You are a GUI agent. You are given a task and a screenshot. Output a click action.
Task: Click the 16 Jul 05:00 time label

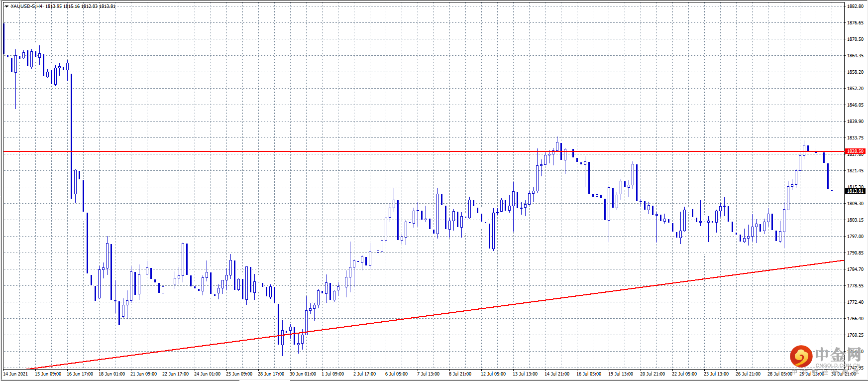(589, 374)
